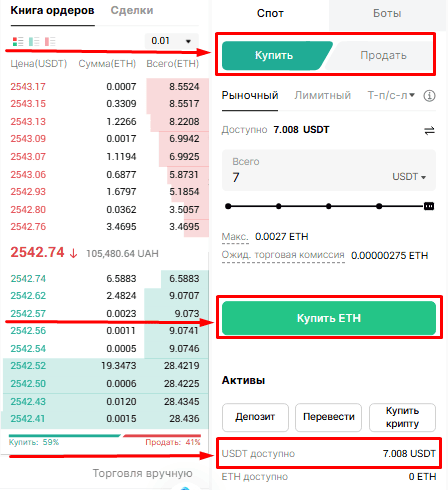Click the 28.436 total in last bid row
This screenshot has width=448, height=490.
(x=184, y=419)
